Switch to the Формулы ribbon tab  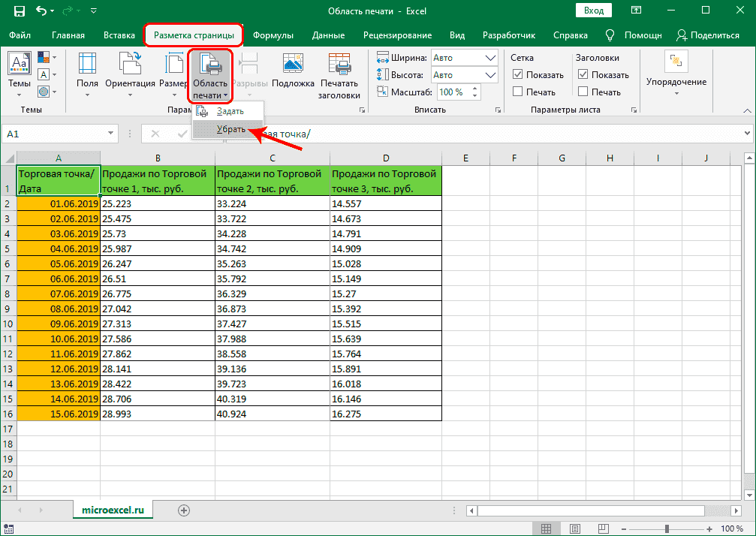(273, 35)
